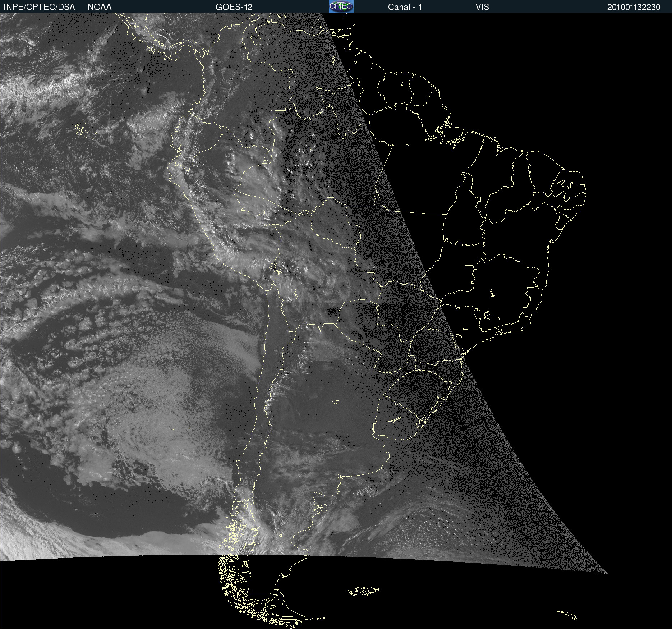Click the INPE/CPTEC/DSA header text
This screenshot has height=629, width=672.
(x=39, y=7)
